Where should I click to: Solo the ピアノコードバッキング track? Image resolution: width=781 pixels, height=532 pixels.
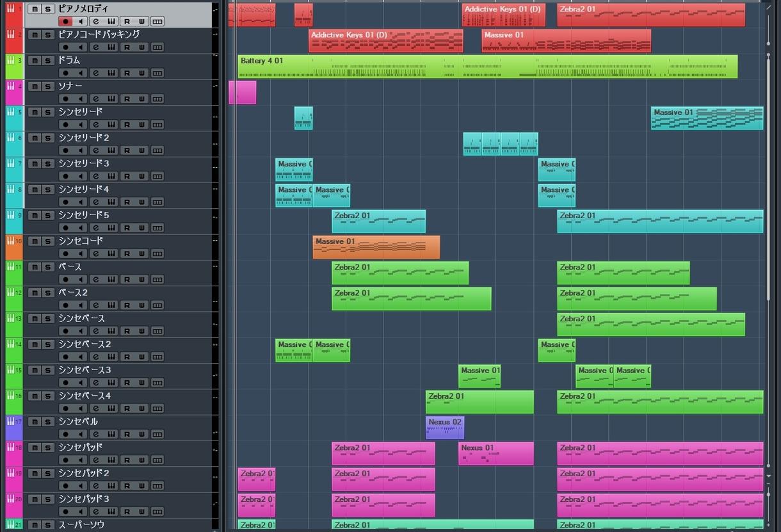(x=48, y=35)
